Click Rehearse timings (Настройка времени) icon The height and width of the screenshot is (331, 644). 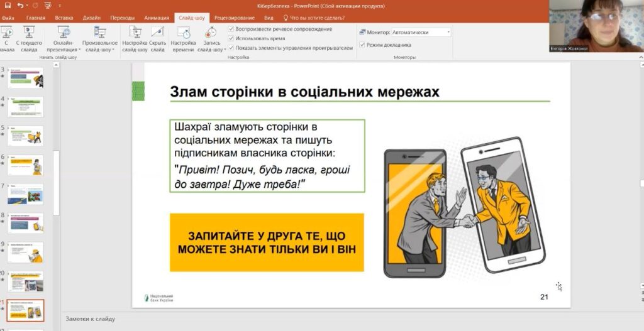point(183,33)
